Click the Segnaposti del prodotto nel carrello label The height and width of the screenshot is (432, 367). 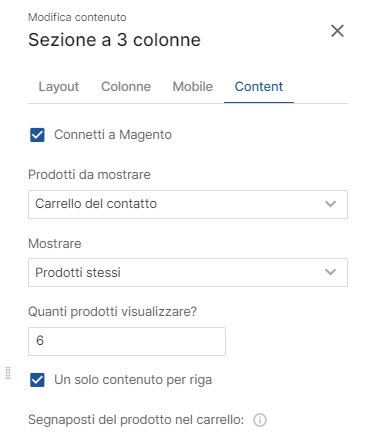tap(136, 420)
